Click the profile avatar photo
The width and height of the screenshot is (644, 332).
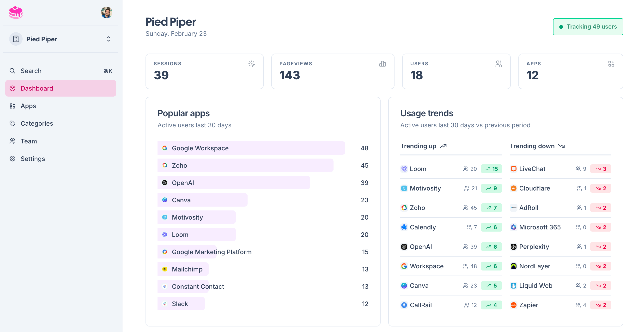click(x=107, y=12)
